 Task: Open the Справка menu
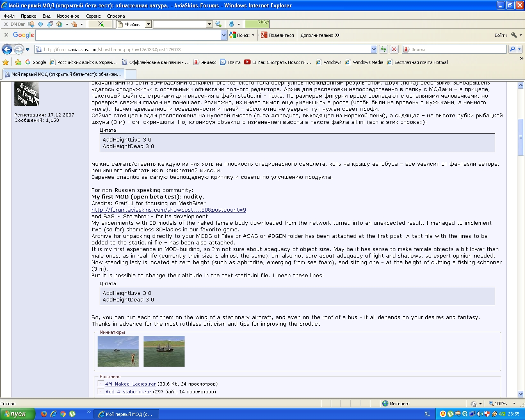[116, 16]
